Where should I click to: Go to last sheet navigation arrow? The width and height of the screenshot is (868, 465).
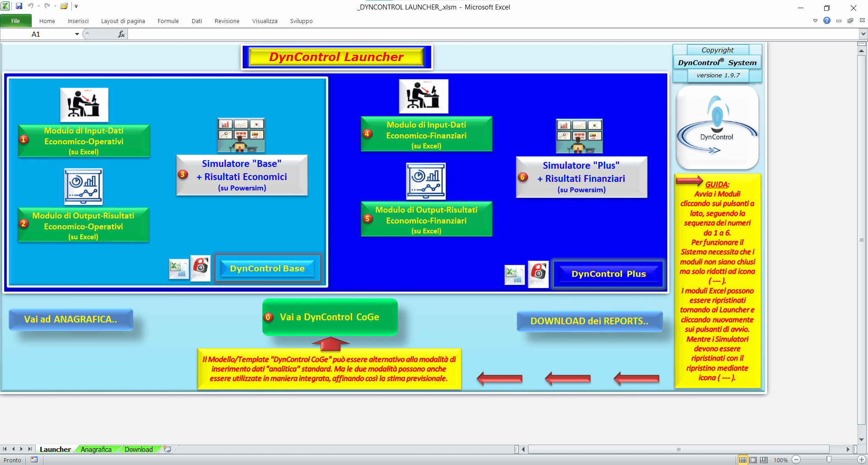30,449
